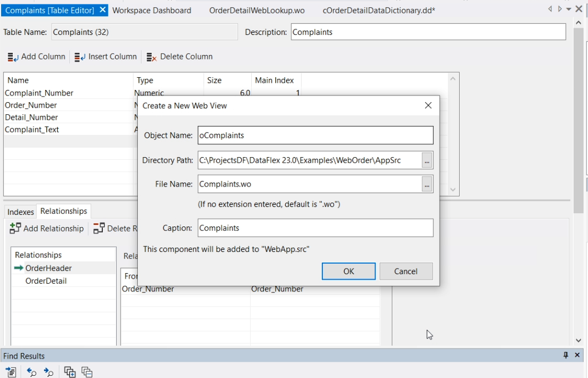Open the Indexes tab
588x378 pixels.
click(21, 212)
